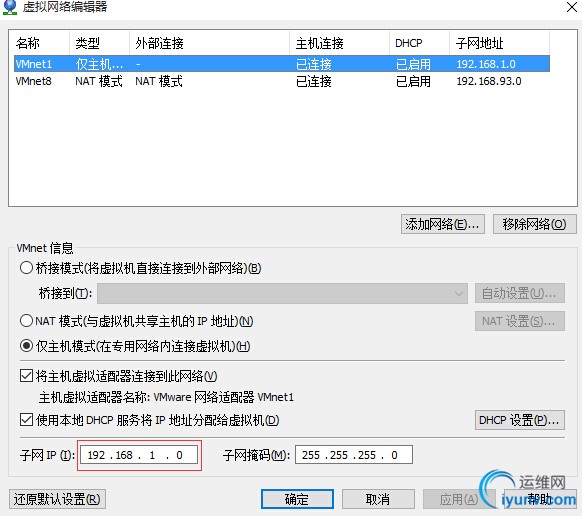Click the 应用 button

pos(459,499)
